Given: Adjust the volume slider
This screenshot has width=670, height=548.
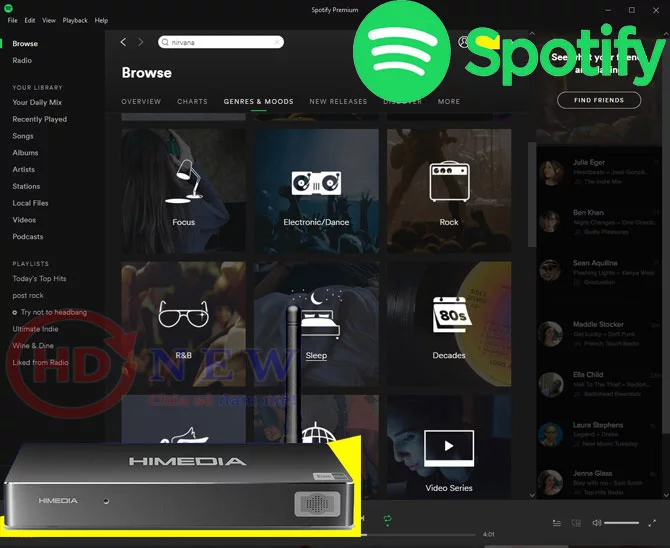Looking at the screenshot, I should click(x=622, y=523).
